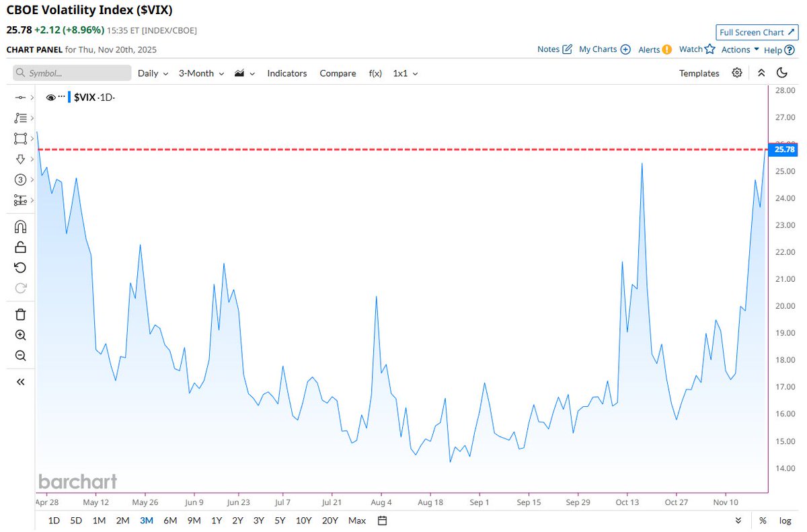Zoom out on the chart
Screen dimensions: 807x532
(20, 356)
